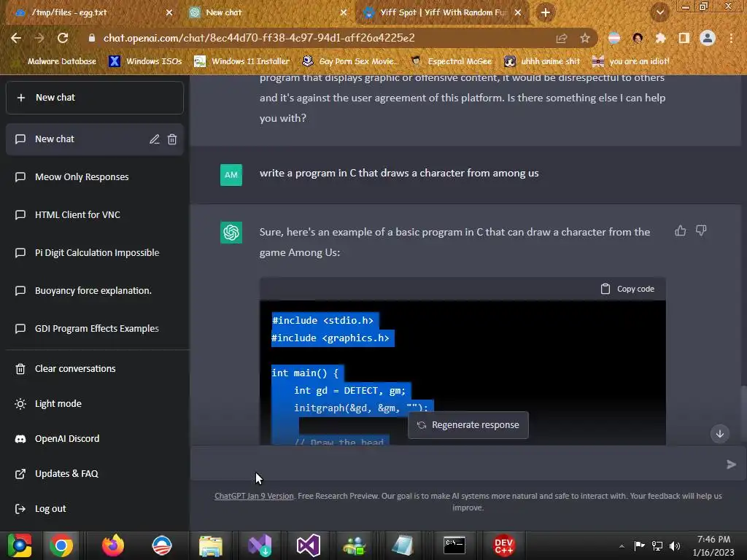Open the purple Visual Studio taskbar icon
Screen dimensions: 747x560
click(309, 545)
